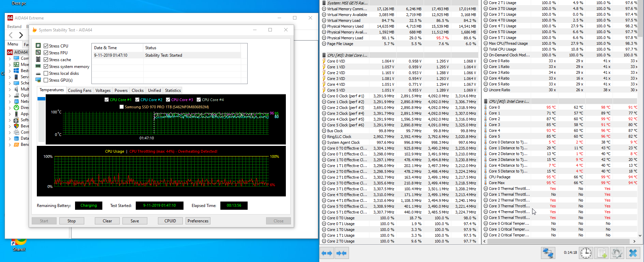The image size is (644, 262).
Task: Enable the Stress GPU(s) checkbox
Action: tap(46, 80)
